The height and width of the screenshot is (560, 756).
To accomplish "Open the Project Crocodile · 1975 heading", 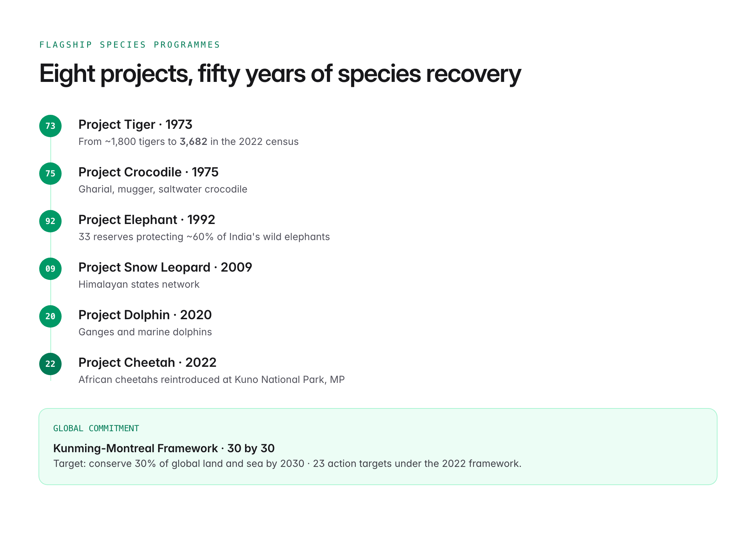I will coord(148,172).
